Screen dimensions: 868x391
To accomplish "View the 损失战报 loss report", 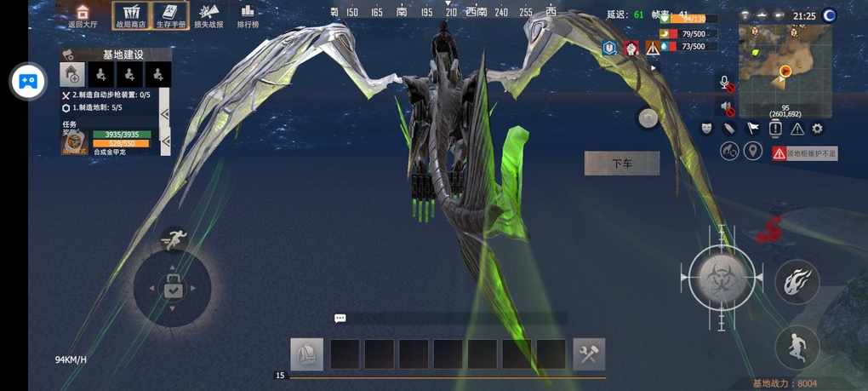I will [x=208, y=16].
